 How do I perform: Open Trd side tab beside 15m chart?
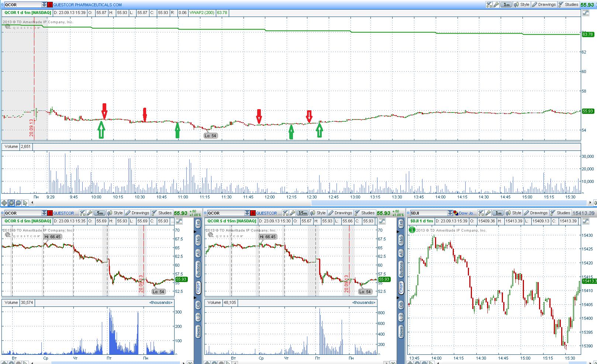pyautogui.click(x=401, y=223)
